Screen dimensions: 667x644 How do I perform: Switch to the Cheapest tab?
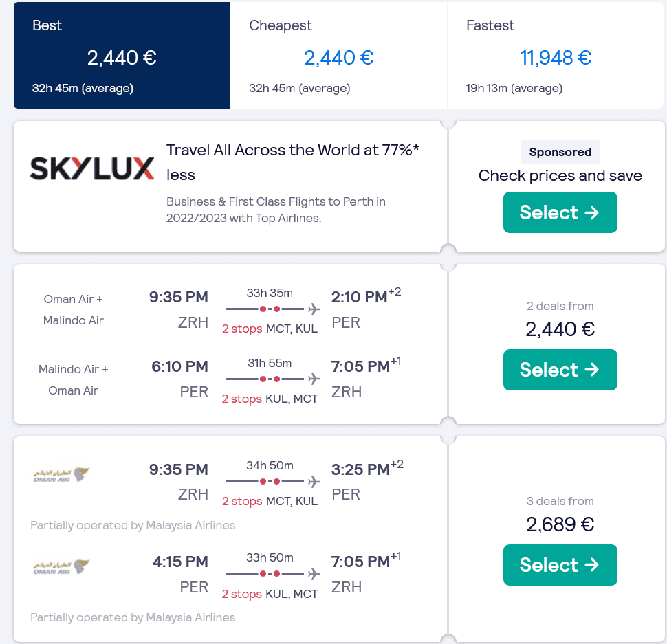338,55
